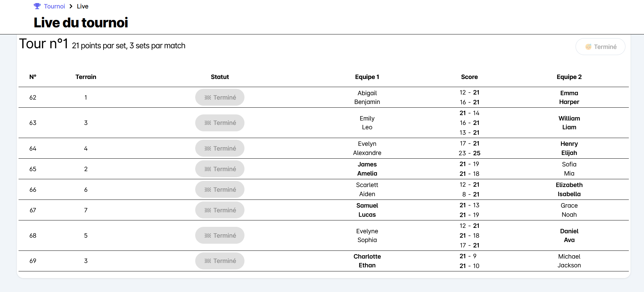This screenshot has width=644, height=292.
Task: Click Tour n°1 round heading
Action: (x=44, y=44)
